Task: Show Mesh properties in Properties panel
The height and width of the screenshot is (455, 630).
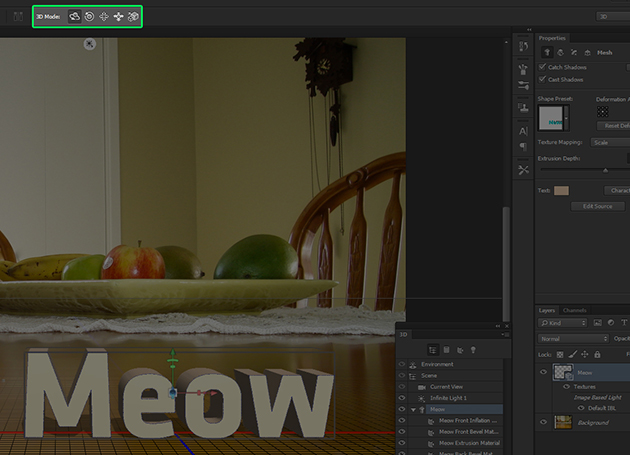Action: tap(547, 53)
